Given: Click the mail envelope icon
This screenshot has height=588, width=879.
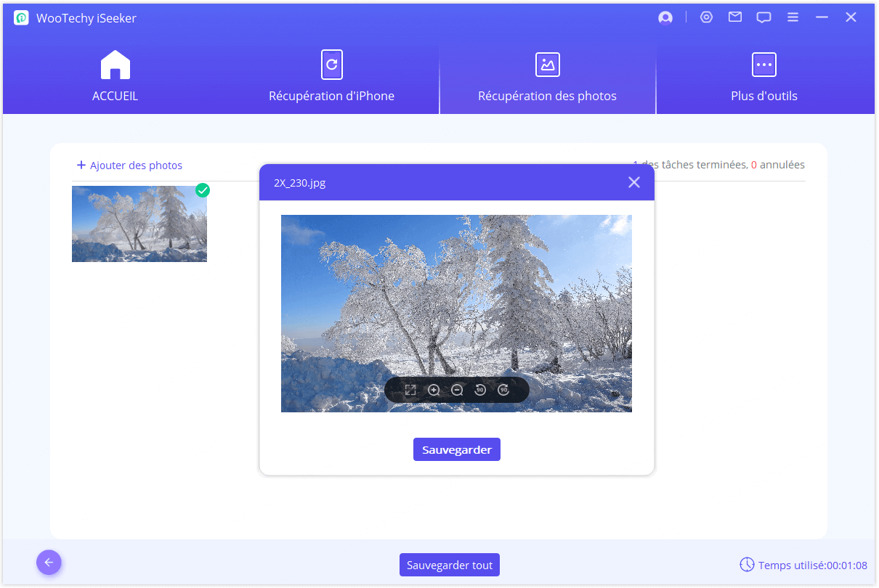Looking at the screenshot, I should click(x=735, y=17).
